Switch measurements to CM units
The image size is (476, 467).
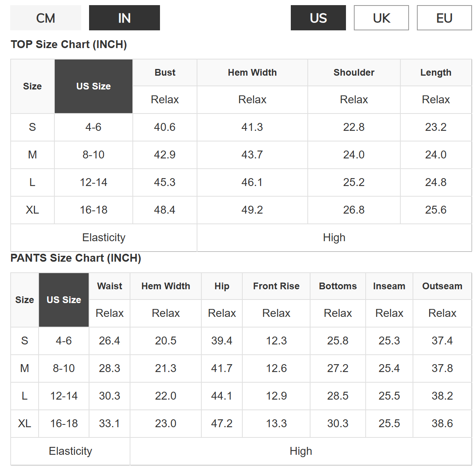point(46,18)
